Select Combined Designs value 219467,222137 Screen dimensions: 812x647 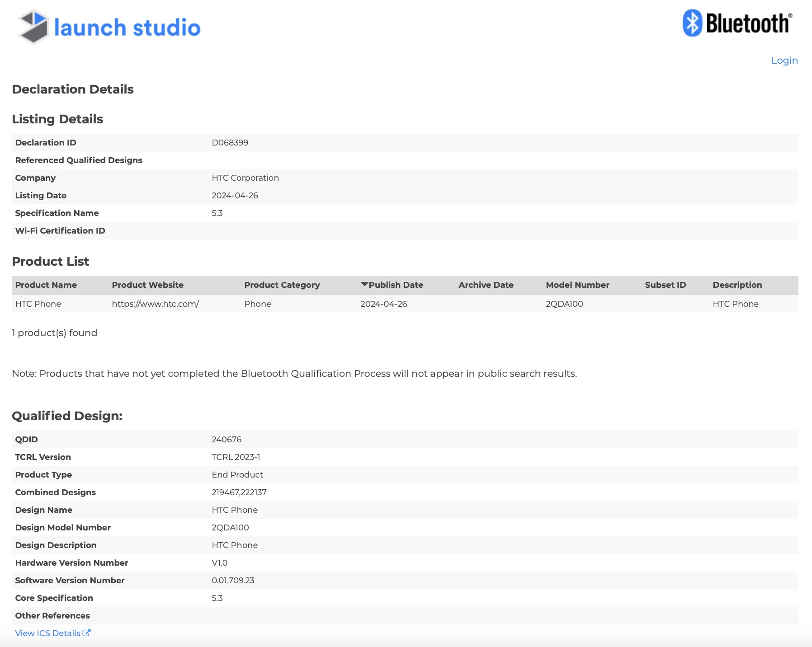239,492
